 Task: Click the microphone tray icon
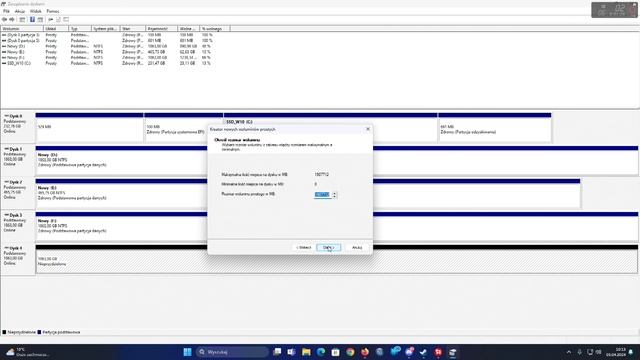(x=580, y=352)
